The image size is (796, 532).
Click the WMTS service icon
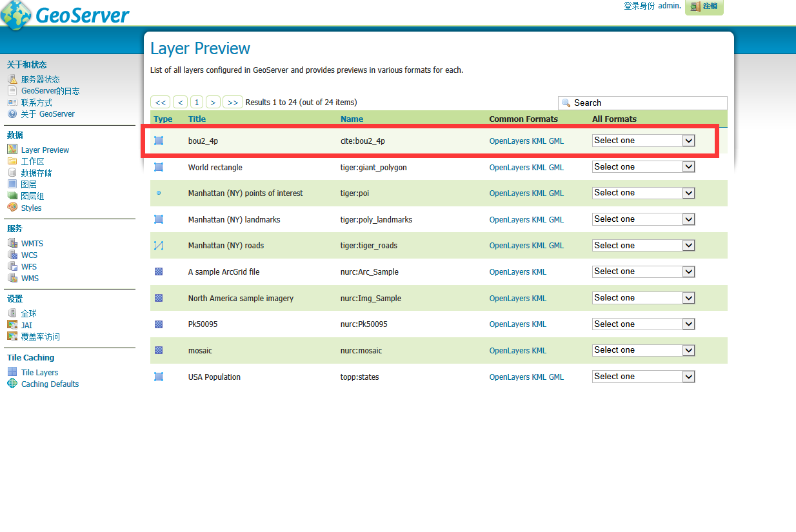tap(12, 243)
